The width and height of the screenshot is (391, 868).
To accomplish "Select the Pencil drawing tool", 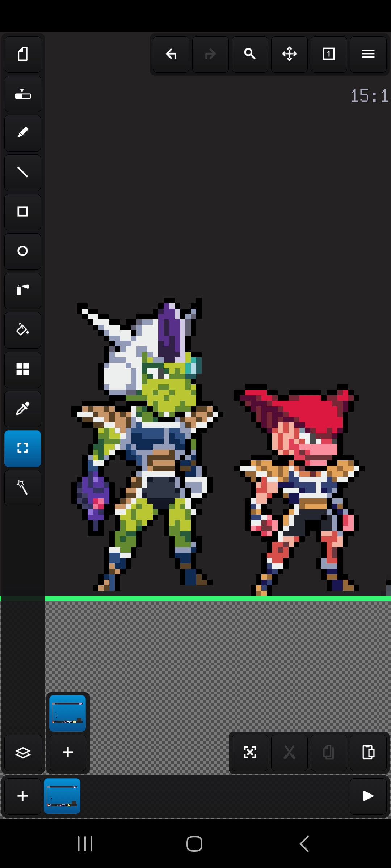I will pos(23,133).
